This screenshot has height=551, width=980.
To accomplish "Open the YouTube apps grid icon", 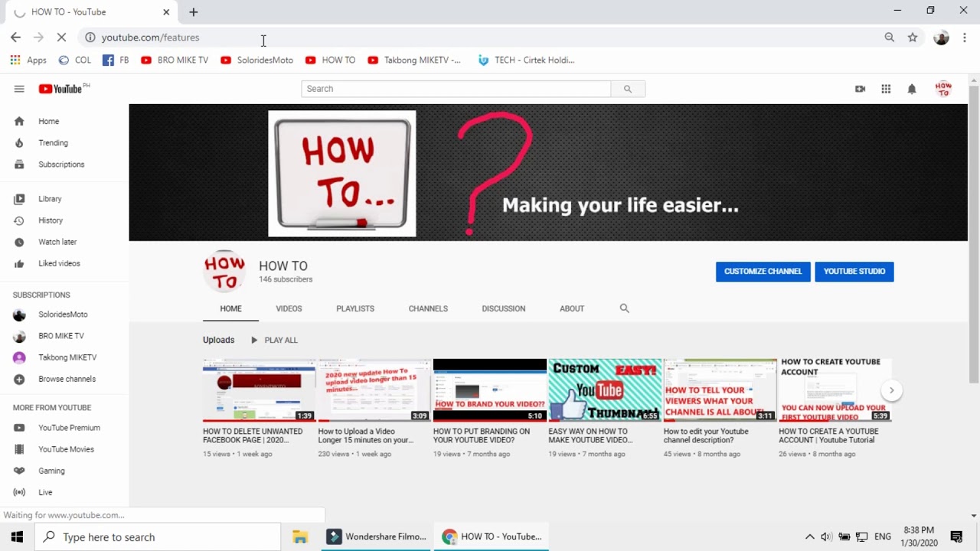I will pos(886,89).
